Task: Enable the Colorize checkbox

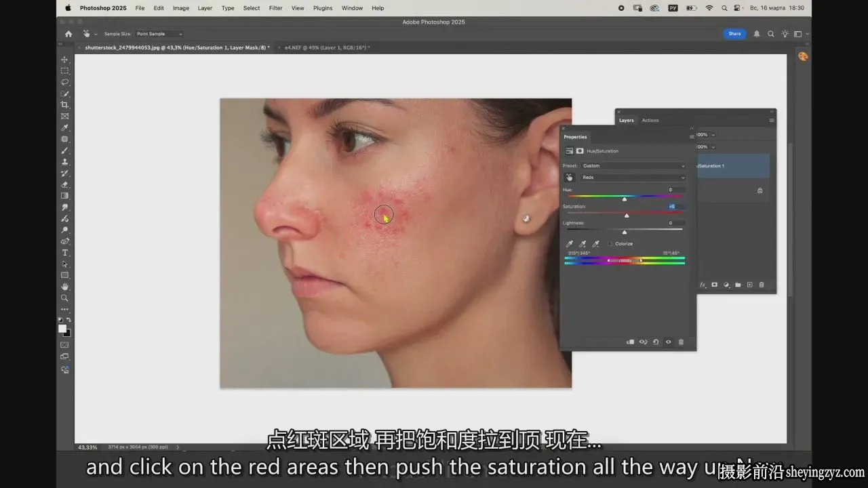Action: (610, 243)
